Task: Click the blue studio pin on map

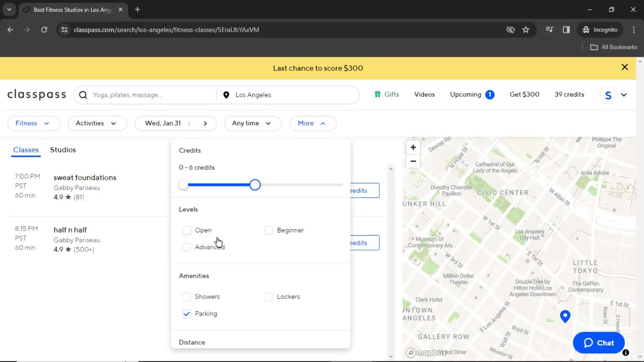Action: (x=565, y=316)
